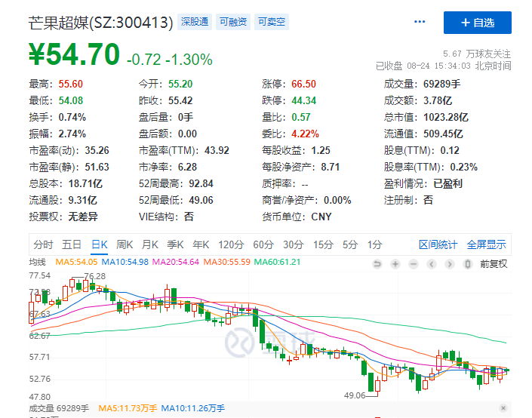Click the 最高 value 55.60
The width and height of the screenshot is (532, 418).
pyautogui.click(x=71, y=84)
